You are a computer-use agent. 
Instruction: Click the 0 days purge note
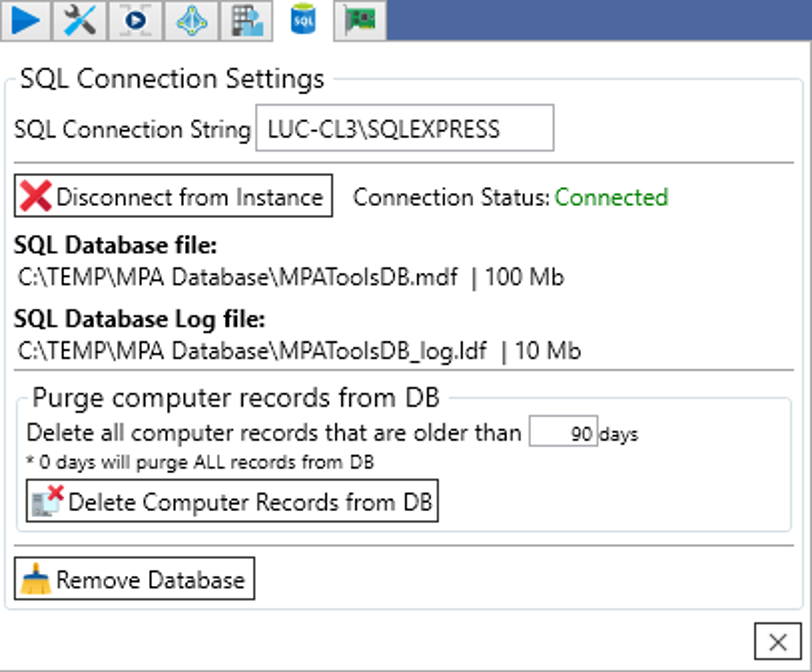tap(200, 463)
